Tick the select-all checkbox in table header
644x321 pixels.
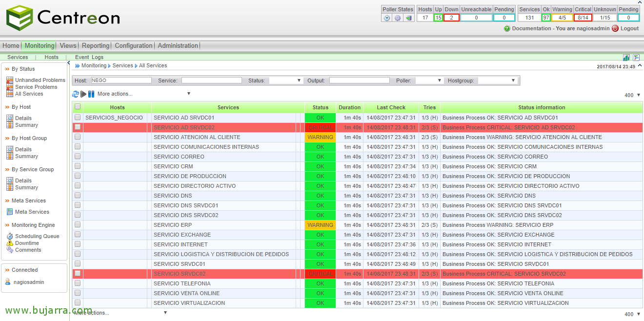tap(78, 107)
